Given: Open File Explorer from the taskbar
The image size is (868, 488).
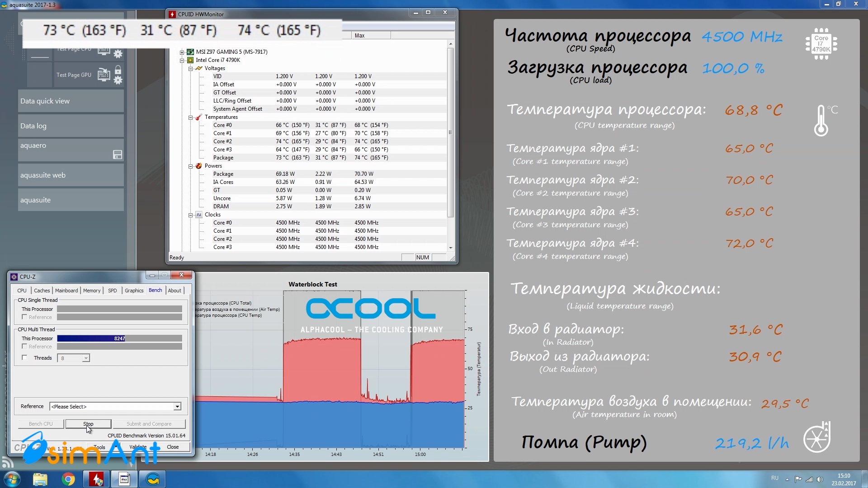Looking at the screenshot, I should [x=40, y=479].
